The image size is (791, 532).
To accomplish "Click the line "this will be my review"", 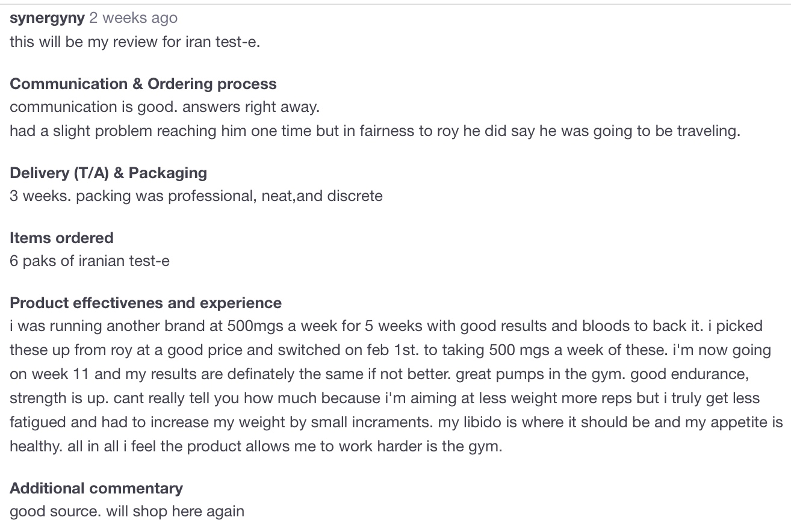I will click(135, 43).
